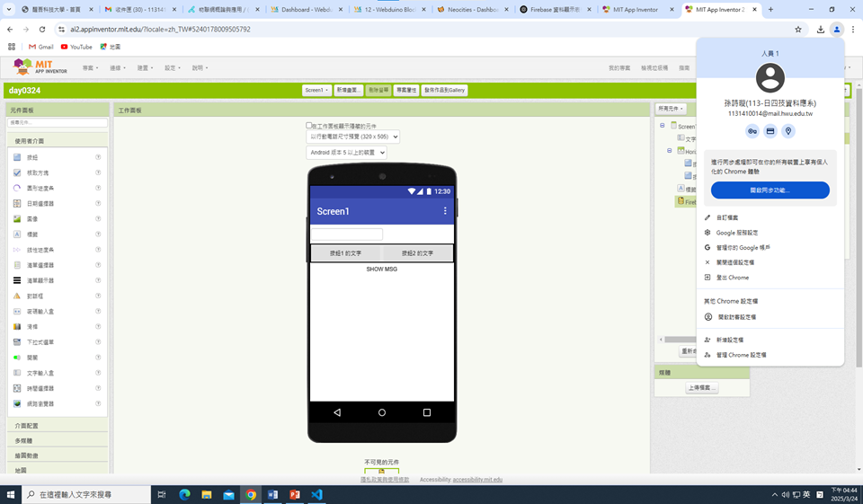
Task: Open Visual Studio Code from the taskbar
Action: (x=316, y=494)
